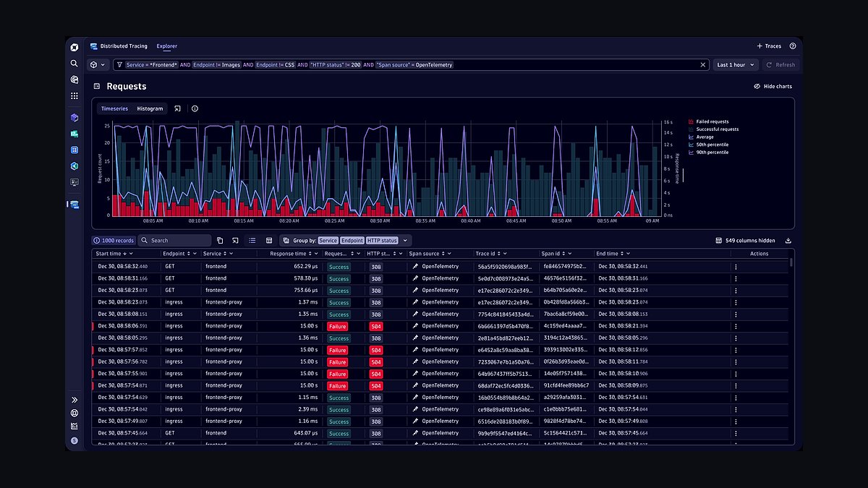
Task: Click the Endpoint group-by chip
Action: click(352, 240)
